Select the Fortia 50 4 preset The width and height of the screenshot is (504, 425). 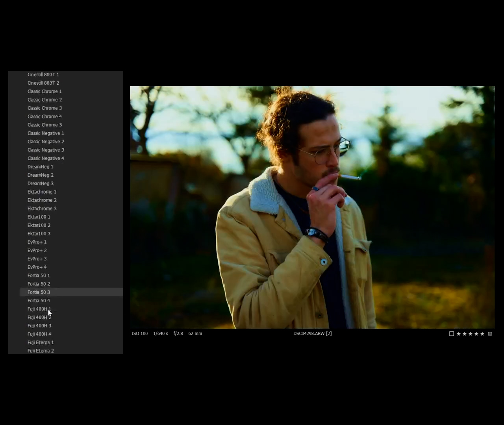click(x=39, y=300)
